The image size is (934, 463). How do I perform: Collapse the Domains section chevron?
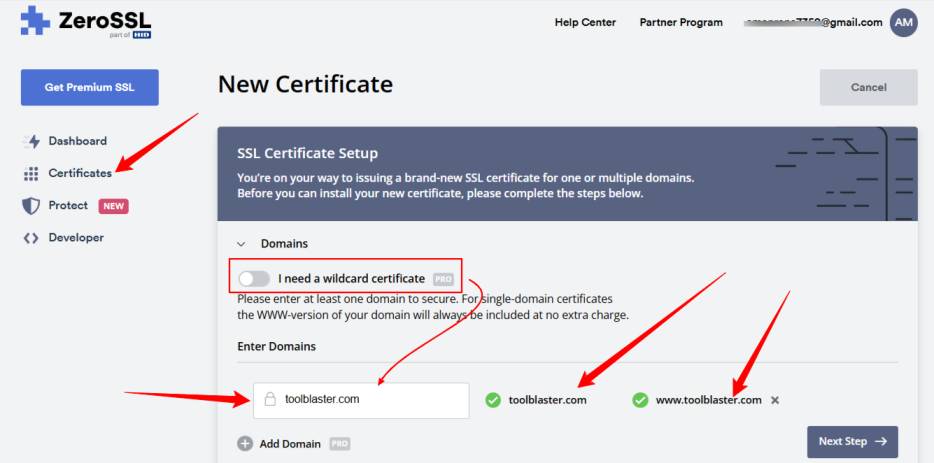241,244
